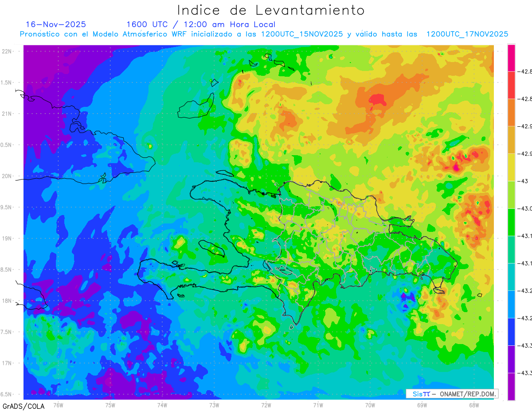Image resolution: width=532 pixels, height=411 pixels.
Task: Click the initialization time "1200UTC_15NOV2025"
Action: point(302,34)
